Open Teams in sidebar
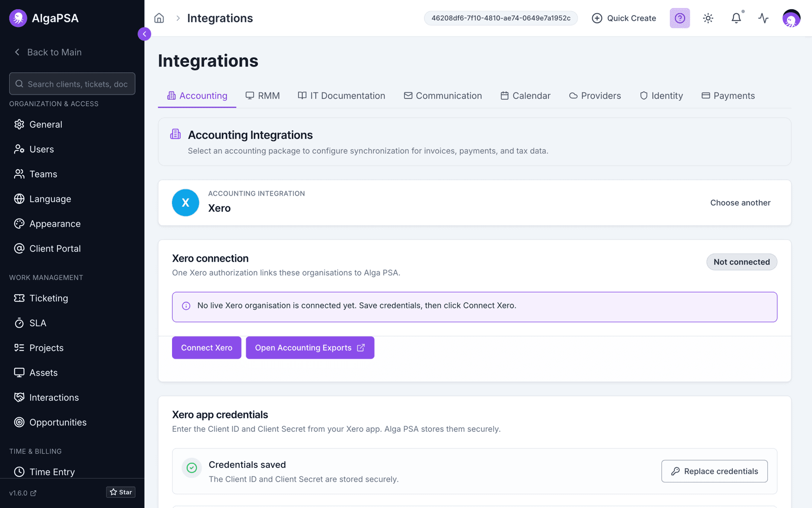 pyautogui.click(x=72, y=174)
